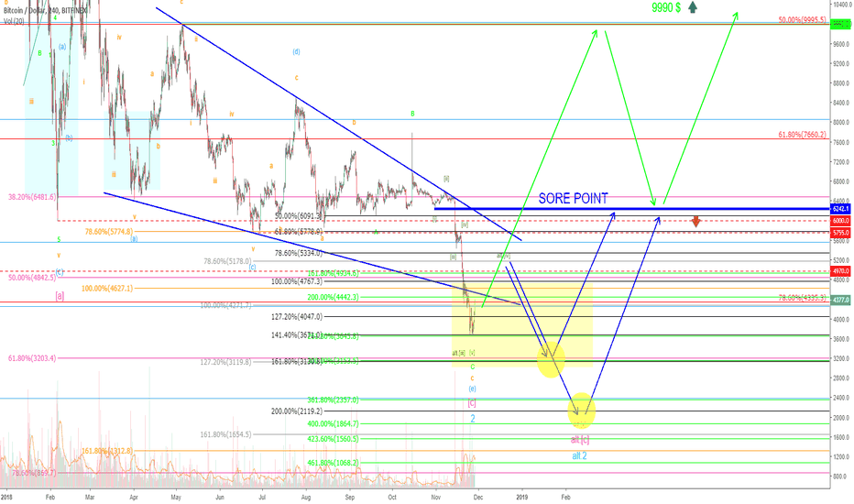The width and height of the screenshot is (854, 504).
Task: Click the 61.80%(3203.4) Fibonacci label
Action: 32,358
